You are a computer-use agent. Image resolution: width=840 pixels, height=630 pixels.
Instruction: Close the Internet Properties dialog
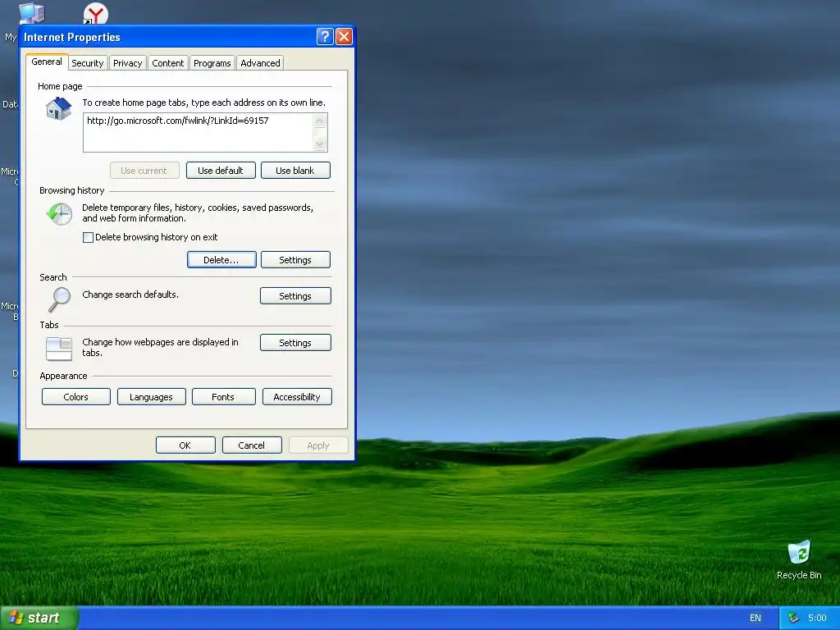pyautogui.click(x=344, y=36)
